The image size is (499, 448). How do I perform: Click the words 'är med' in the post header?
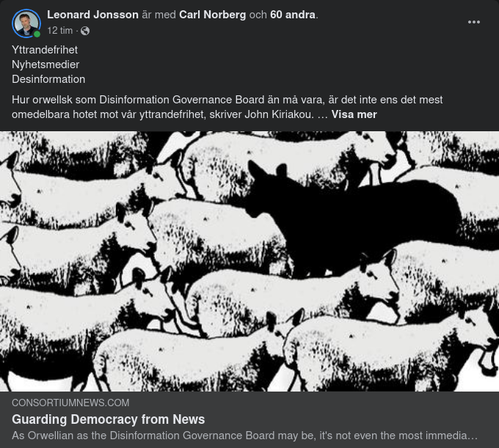pos(159,15)
